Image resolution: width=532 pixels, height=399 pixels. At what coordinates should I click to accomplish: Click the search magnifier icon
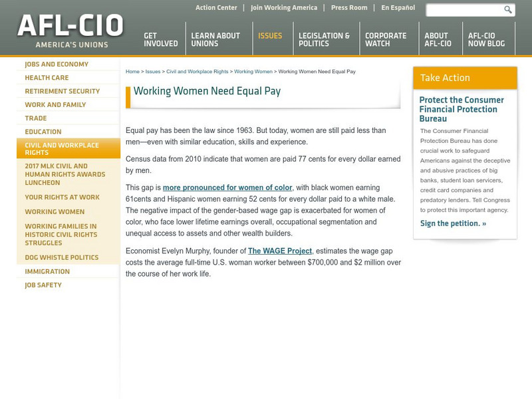pyautogui.click(x=507, y=9)
